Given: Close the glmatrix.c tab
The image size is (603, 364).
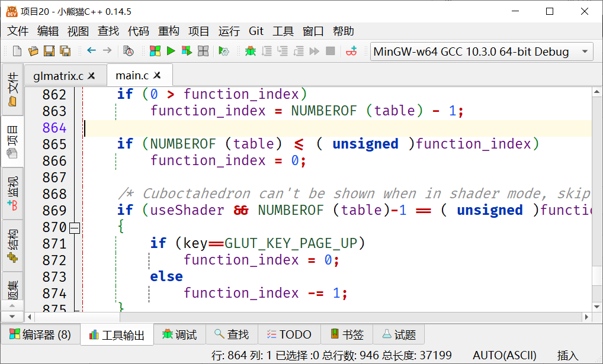Looking at the screenshot, I should (x=92, y=76).
